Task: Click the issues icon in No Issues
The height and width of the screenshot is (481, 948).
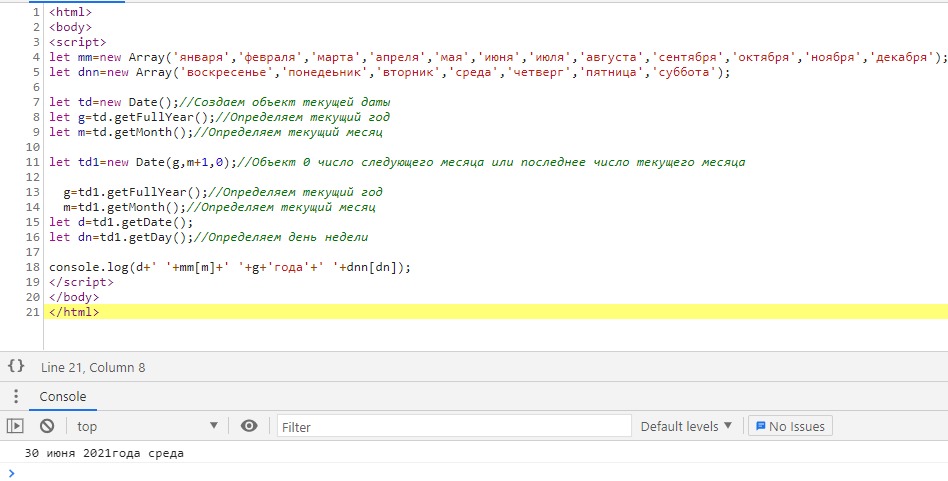Action: coord(761,426)
